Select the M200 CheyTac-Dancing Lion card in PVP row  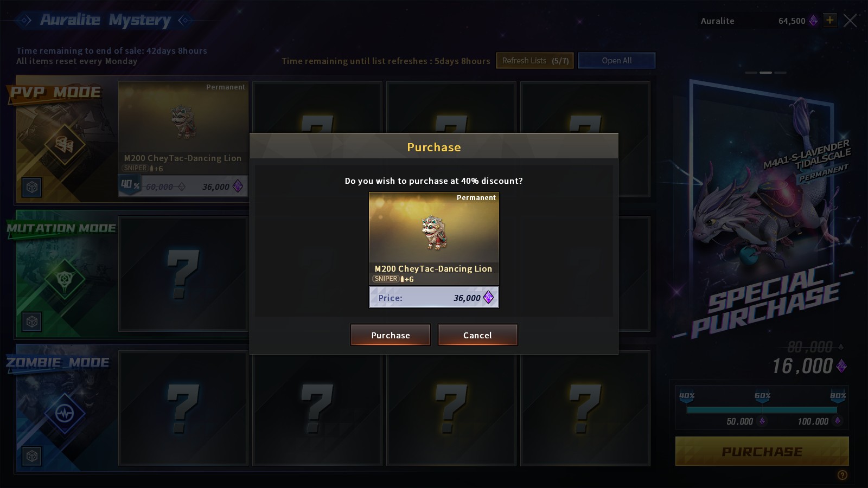point(183,139)
